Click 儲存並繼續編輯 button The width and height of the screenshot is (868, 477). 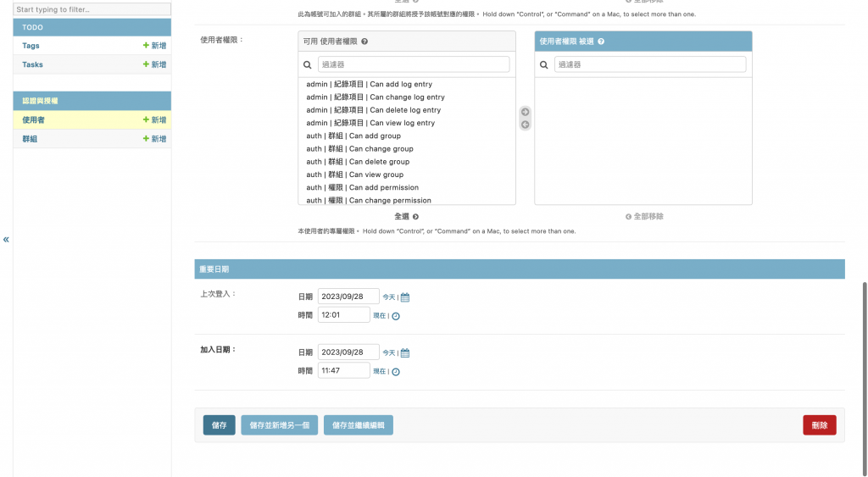[359, 425]
